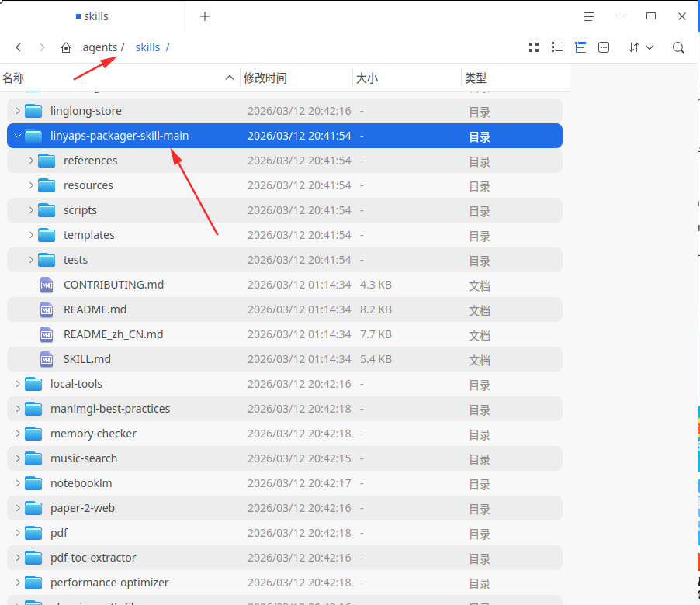Click the paper-2-web folder name
700x605 pixels.
82,508
